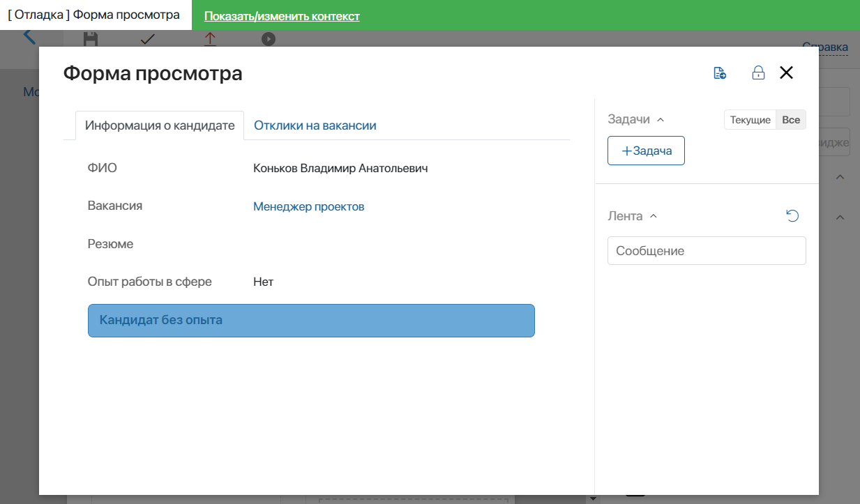Click the name Коньков Владимир Анатольевич

pyautogui.click(x=340, y=168)
